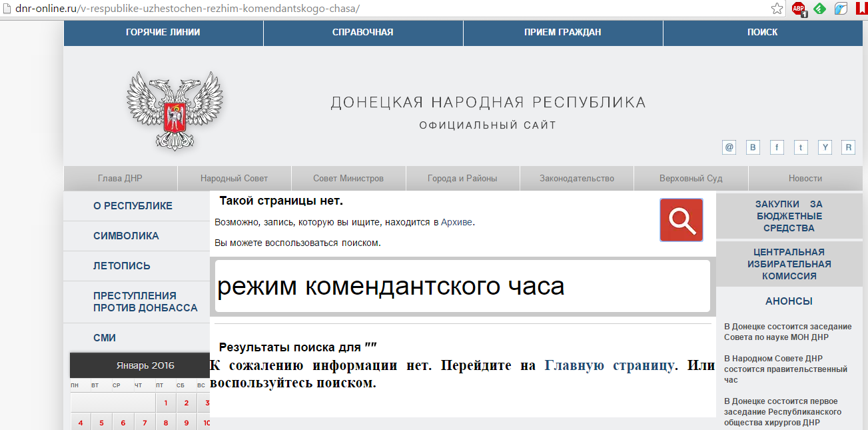Click the two-headed eagle coat of arms logo

[175, 110]
